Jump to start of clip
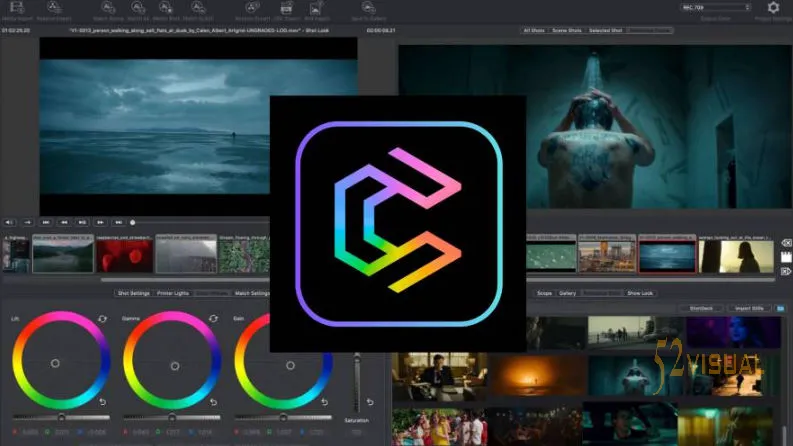Viewport: 793px width, 446px height. tap(46, 222)
